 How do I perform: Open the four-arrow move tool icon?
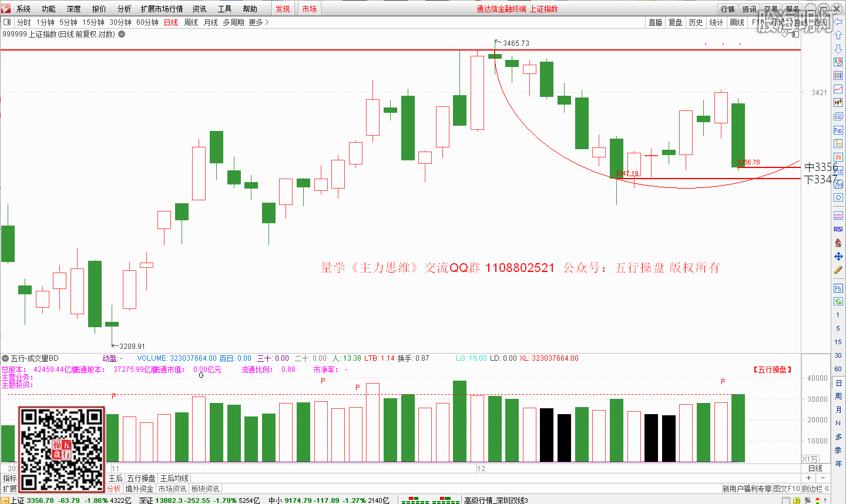pos(838,257)
